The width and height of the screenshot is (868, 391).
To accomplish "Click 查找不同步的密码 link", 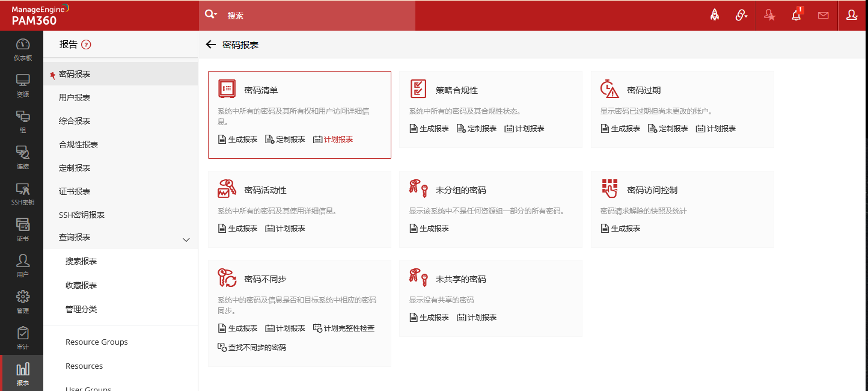I will 252,347.
